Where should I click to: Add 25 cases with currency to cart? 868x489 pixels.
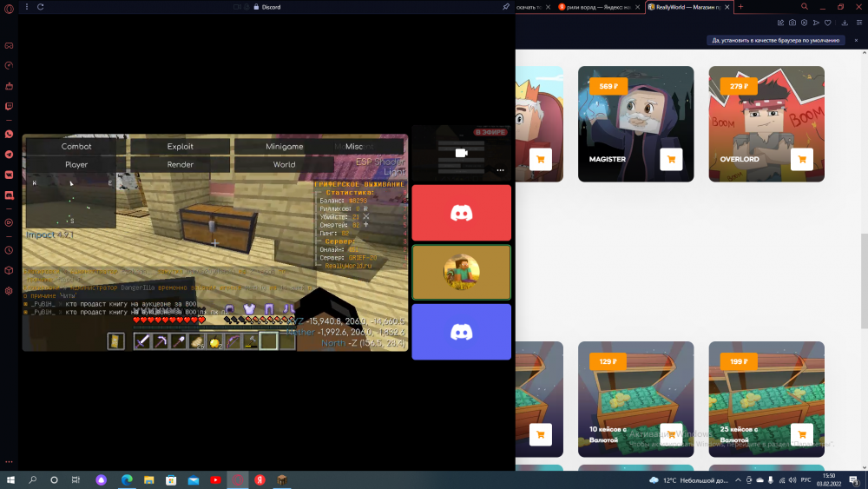click(801, 435)
